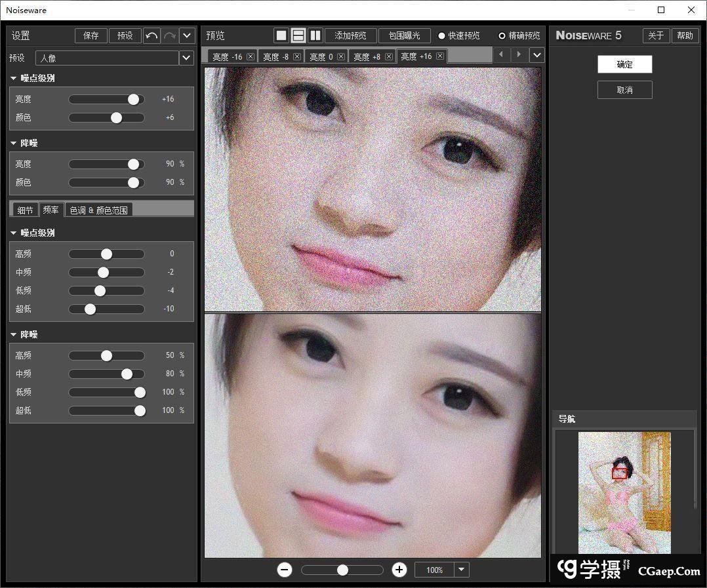Collapse the top 噪点级别 section
Image resolution: width=707 pixels, height=588 pixels.
tap(14, 78)
